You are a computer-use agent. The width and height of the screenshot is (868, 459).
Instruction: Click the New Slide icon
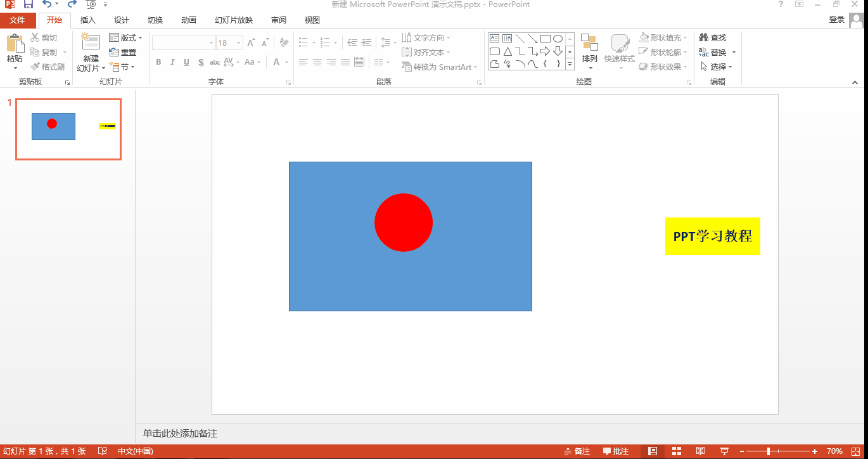91,43
